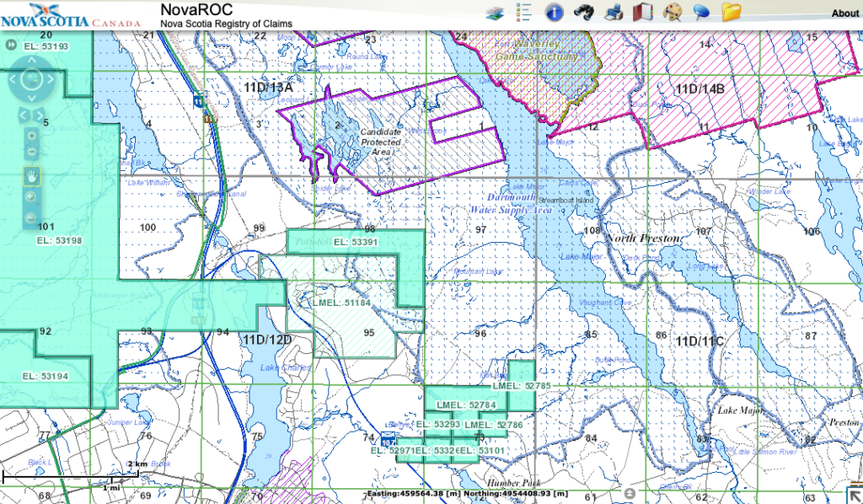Click the printer icon to print map

coord(614,12)
